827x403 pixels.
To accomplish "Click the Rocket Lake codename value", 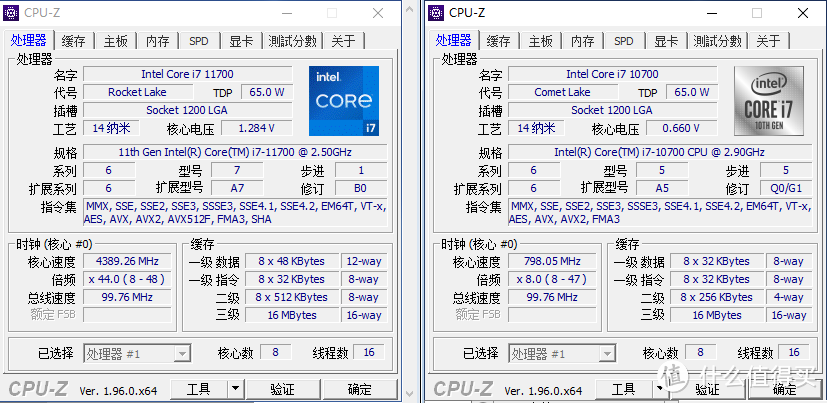I will pyautogui.click(x=138, y=92).
